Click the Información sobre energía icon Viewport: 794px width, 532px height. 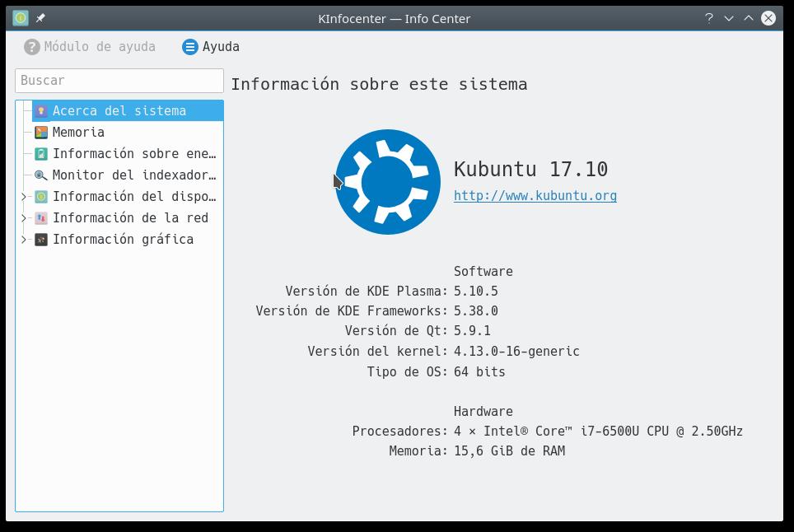pyautogui.click(x=41, y=154)
